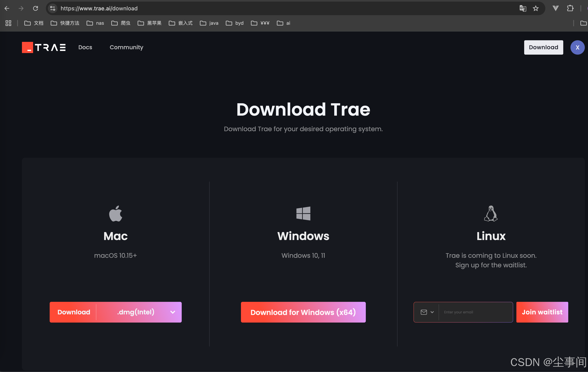Image resolution: width=588 pixels, height=372 pixels.
Task: Click Download for Windows (x64) button
Action: click(303, 312)
